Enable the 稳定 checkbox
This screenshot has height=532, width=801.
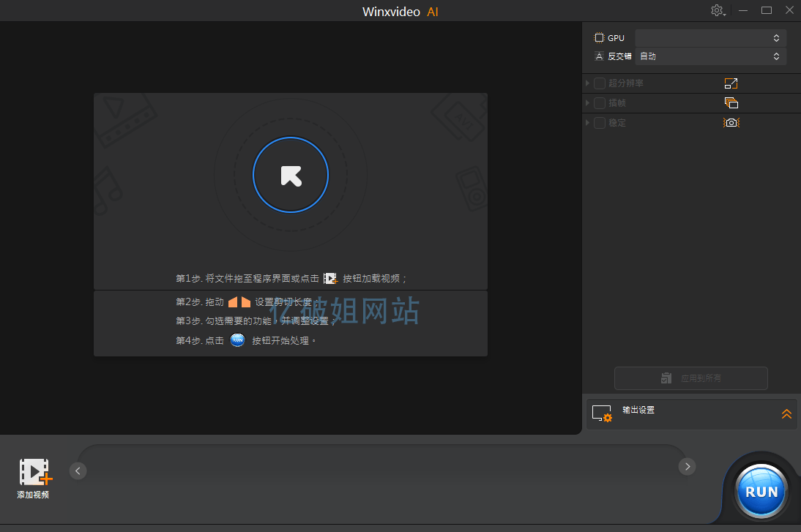click(599, 122)
